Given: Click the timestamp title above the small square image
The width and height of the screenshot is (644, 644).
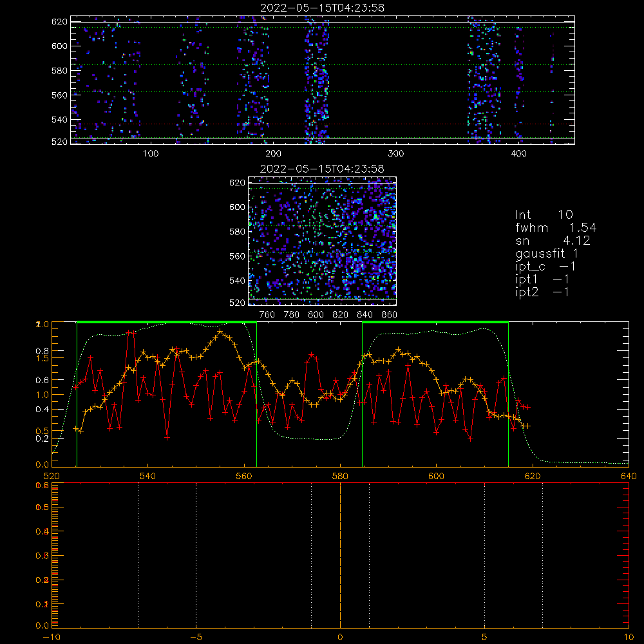Looking at the screenshot, I should pyautogui.click(x=323, y=169).
